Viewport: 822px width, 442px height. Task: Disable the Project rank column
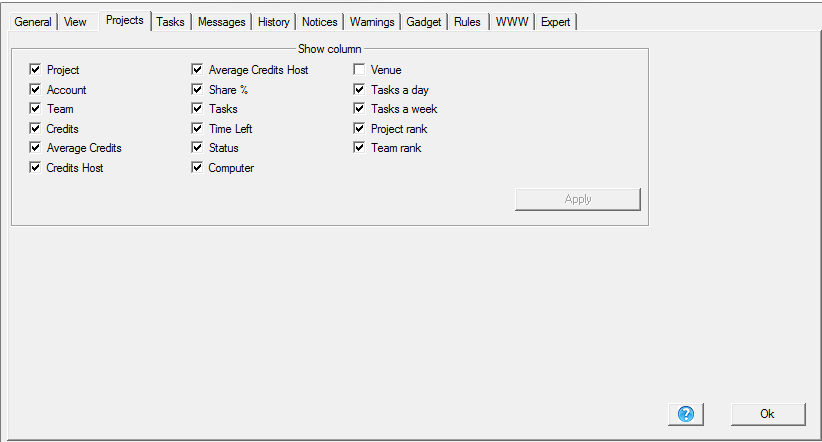[359, 128]
